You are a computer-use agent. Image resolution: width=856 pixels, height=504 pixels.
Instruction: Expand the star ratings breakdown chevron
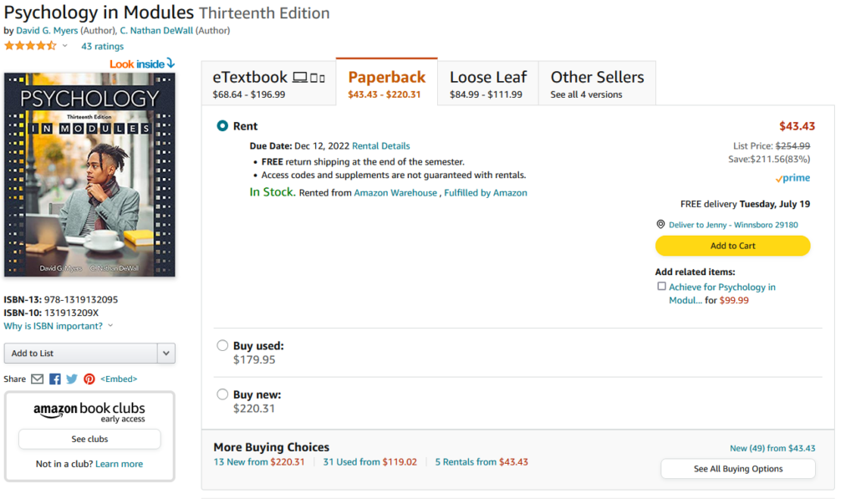(65, 46)
